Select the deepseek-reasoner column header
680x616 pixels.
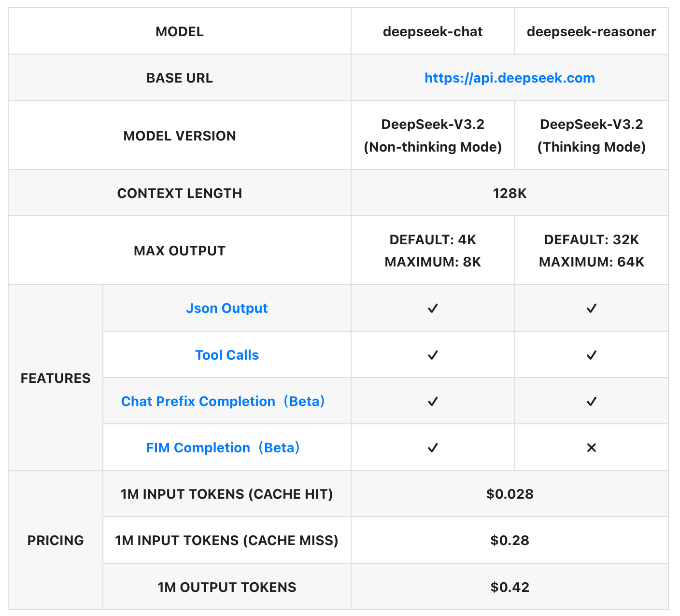[x=592, y=31]
